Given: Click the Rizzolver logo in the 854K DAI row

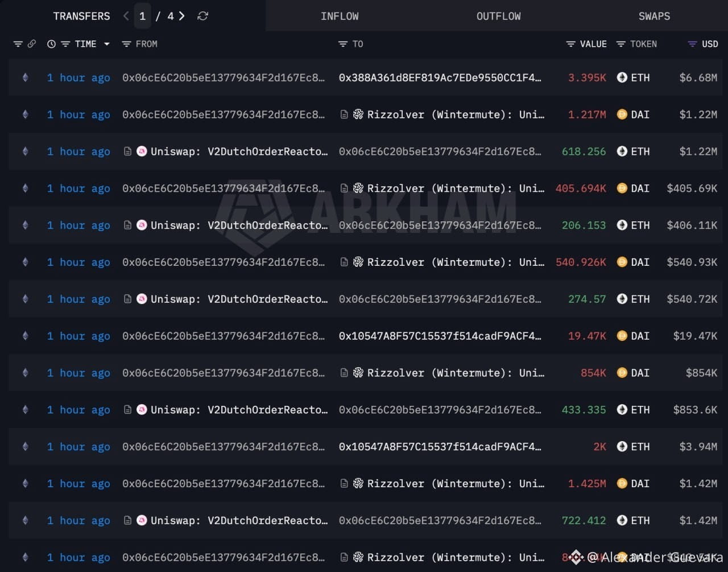Looking at the screenshot, I should pyautogui.click(x=358, y=373).
